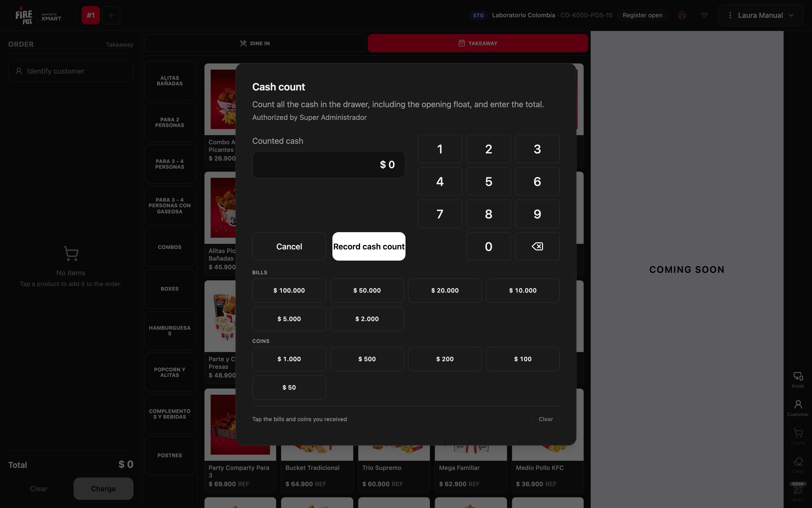The image size is (812, 508).
Task: Tap keypad digit 4
Action: (440, 181)
